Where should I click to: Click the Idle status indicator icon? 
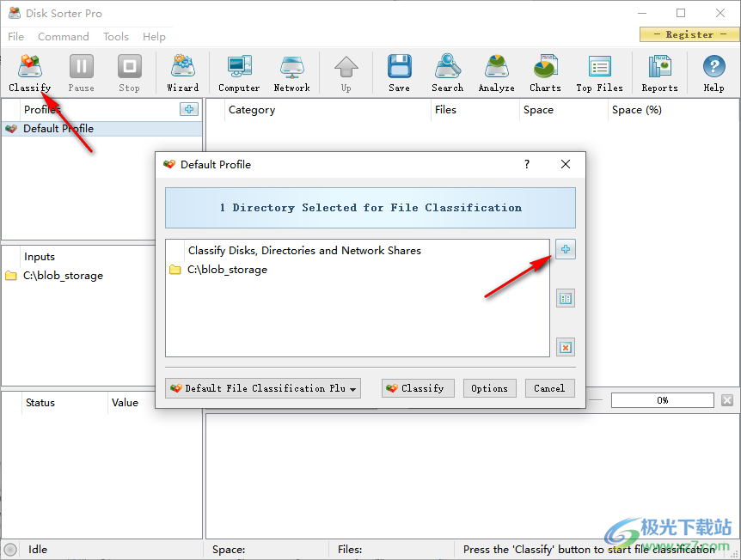[x=10, y=550]
